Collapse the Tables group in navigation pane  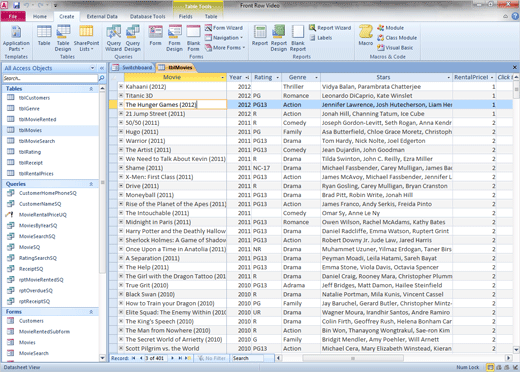pyautogui.click(x=91, y=89)
